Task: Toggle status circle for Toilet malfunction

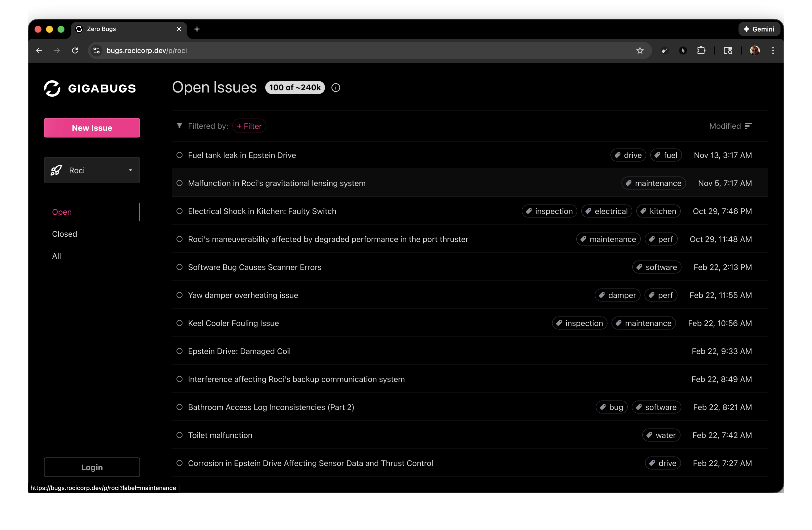Action: pos(179,435)
